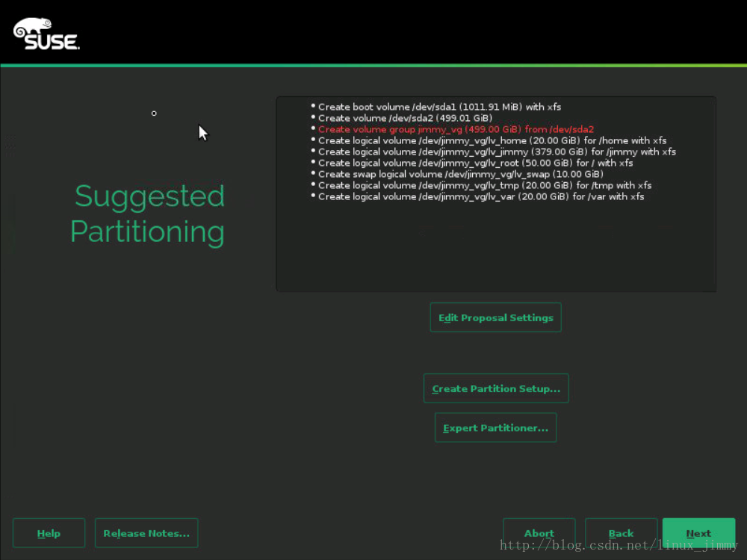Select the 'Create boot volume /dev/sda1' line
This screenshot has width=747, height=560.
click(x=439, y=107)
